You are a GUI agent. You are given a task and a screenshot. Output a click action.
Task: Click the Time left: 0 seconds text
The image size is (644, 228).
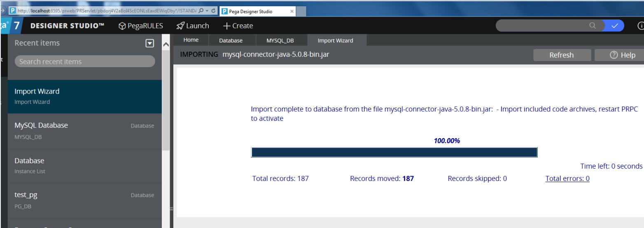click(611, 166)
